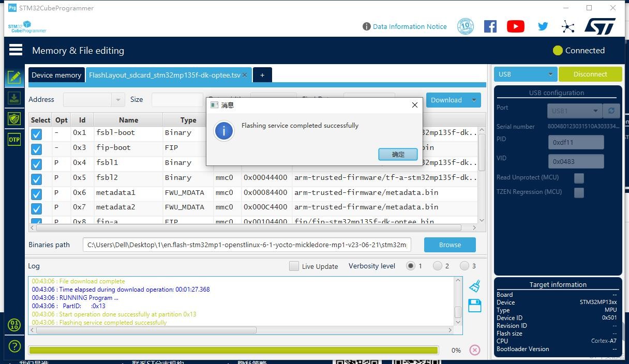Uncheck the fsbl1 row checkbox
This screenshot has width=629, height=364.
(x=36, y=164)
